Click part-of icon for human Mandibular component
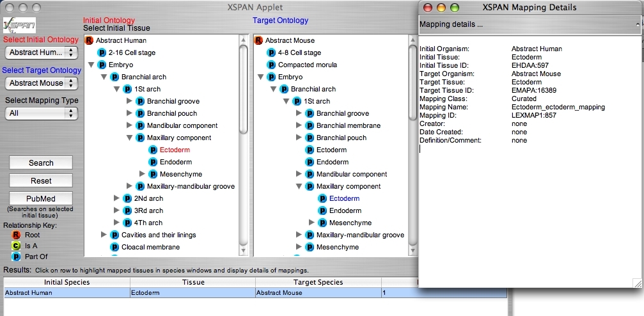The height and width of the screenshot is (316, 644). click(x=140, y=125)
